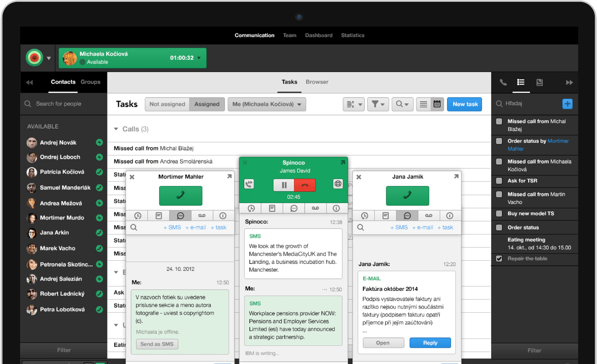Open the task filter funnel dropdown

click(x=378, y=104)
